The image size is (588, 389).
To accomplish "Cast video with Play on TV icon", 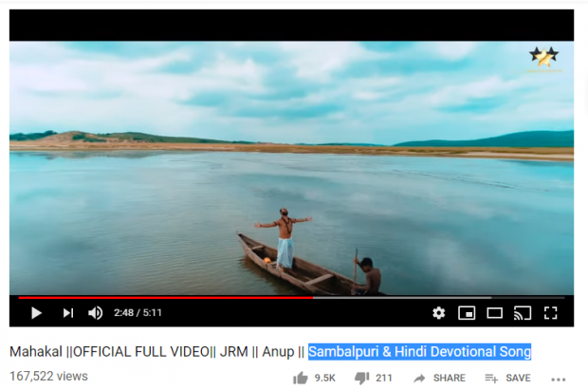I will click(523, 312).
